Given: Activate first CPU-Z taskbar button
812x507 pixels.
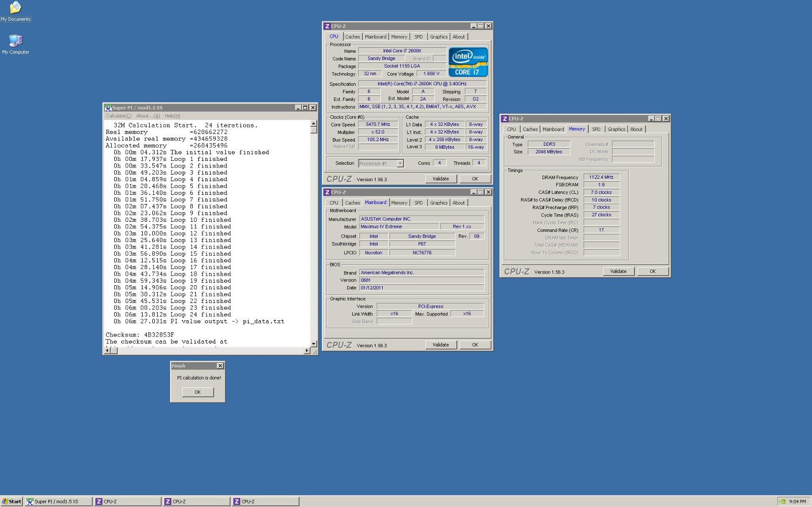Looking at the screenshot, I should tap(127, 501).
